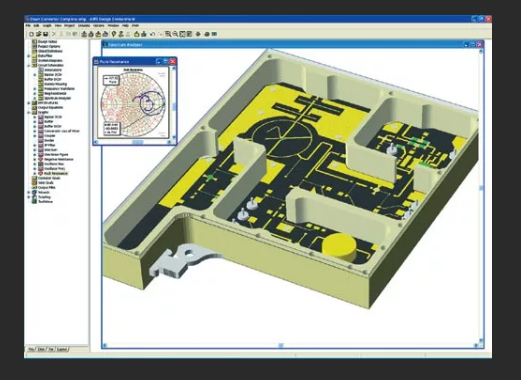This screenshot has height=380, width=521.
Task: Close the Push Resonance window
Action: tap(172, 62)
